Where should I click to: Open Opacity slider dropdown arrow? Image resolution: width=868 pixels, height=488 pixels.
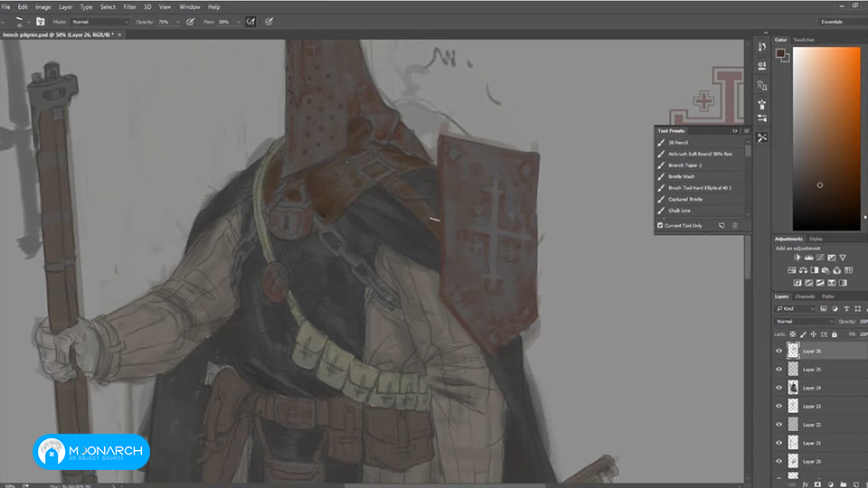click(x=178, y=22)
